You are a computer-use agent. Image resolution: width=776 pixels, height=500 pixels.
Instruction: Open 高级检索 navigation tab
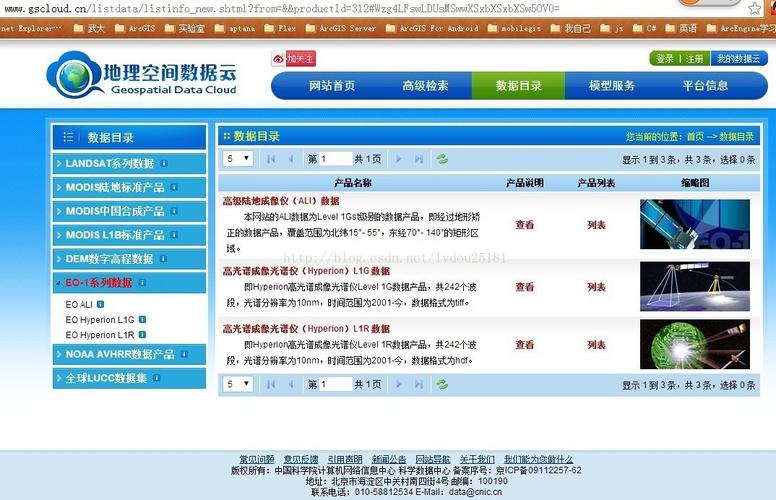(x=425, y=86)
